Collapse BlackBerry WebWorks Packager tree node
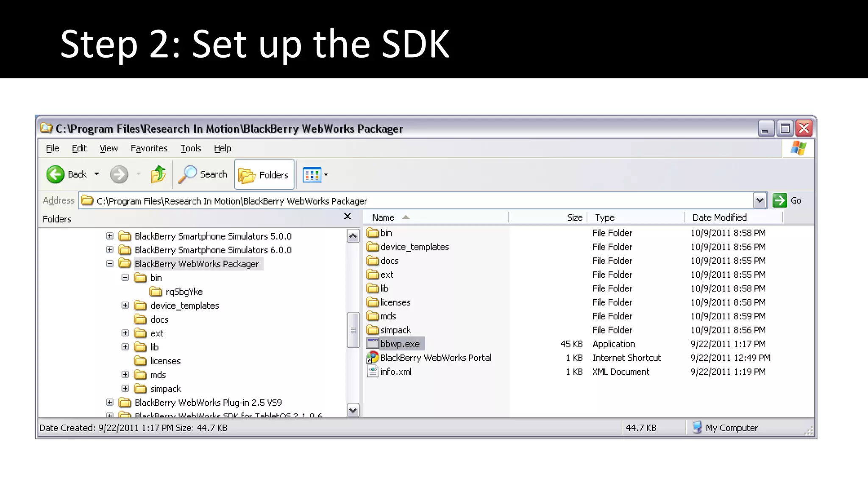 (x=110, y=264)
